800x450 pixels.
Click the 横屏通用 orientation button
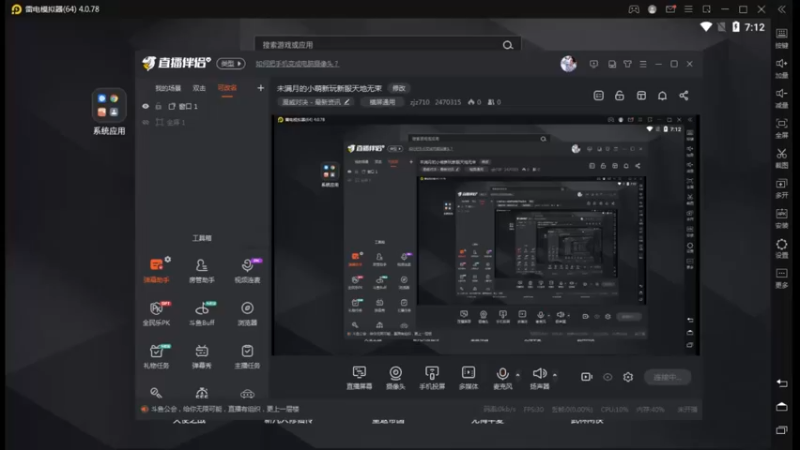pos(382,102)
